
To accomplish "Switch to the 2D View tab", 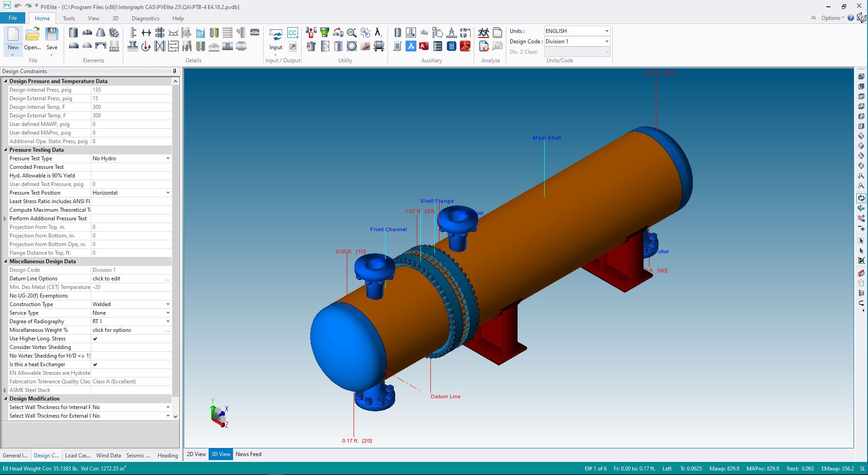I will tap(196, 454).
